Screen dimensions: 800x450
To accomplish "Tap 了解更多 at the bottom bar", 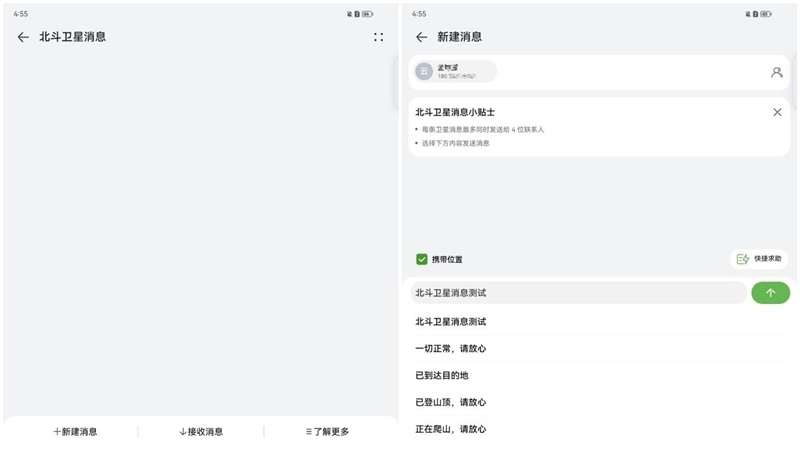I will pos(327,432).
